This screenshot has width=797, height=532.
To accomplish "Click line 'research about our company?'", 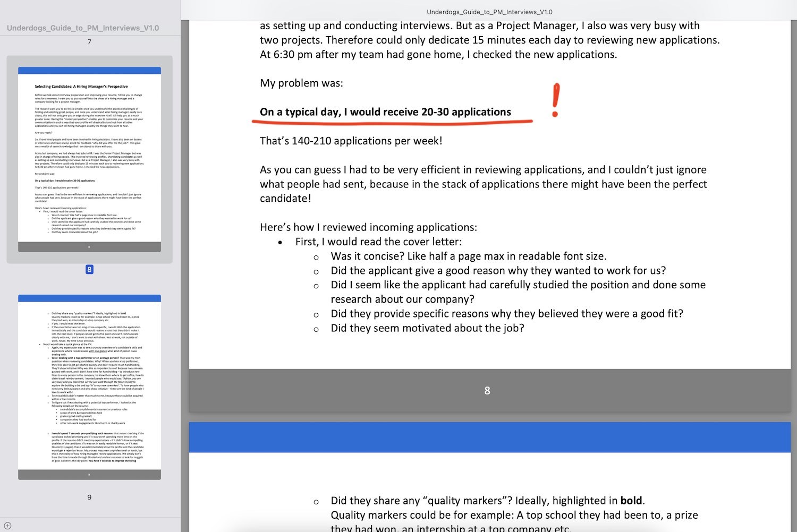I will click(x=402, y=299).
